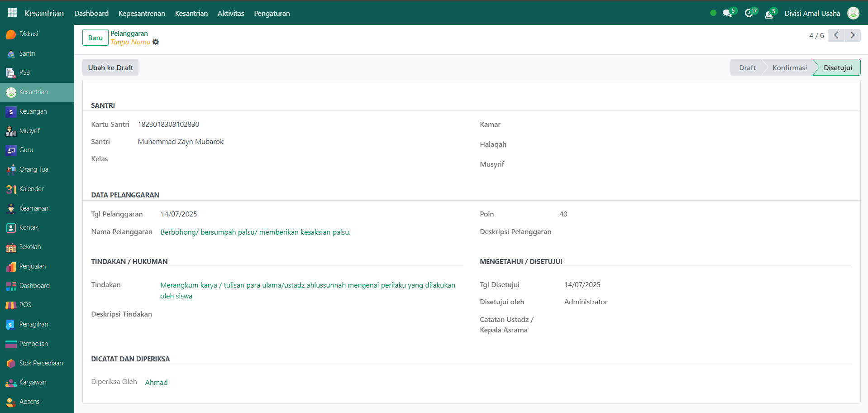The width and height of the screenshot is (868, 413).
Task: Click the Ubah ke Draft button
Action: [110, 67]
